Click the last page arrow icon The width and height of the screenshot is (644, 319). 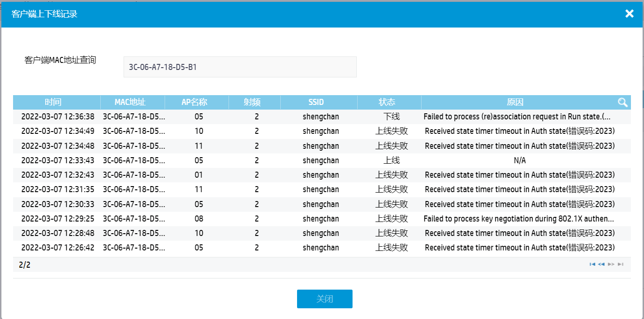[x=621, y=264]
